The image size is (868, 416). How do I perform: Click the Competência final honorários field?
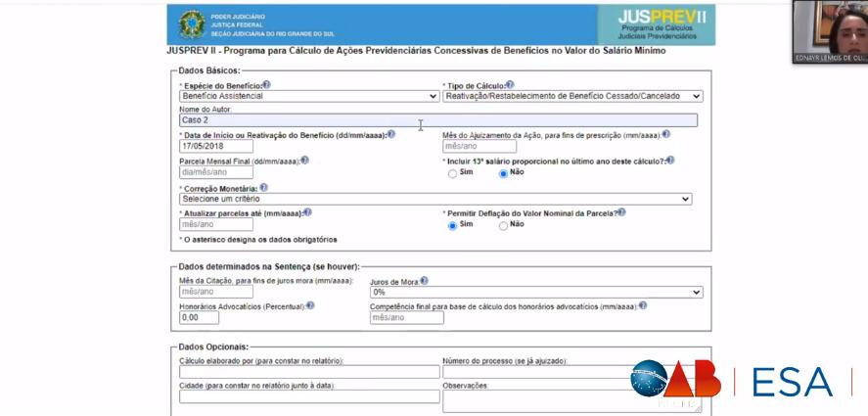tap(407, 318)
